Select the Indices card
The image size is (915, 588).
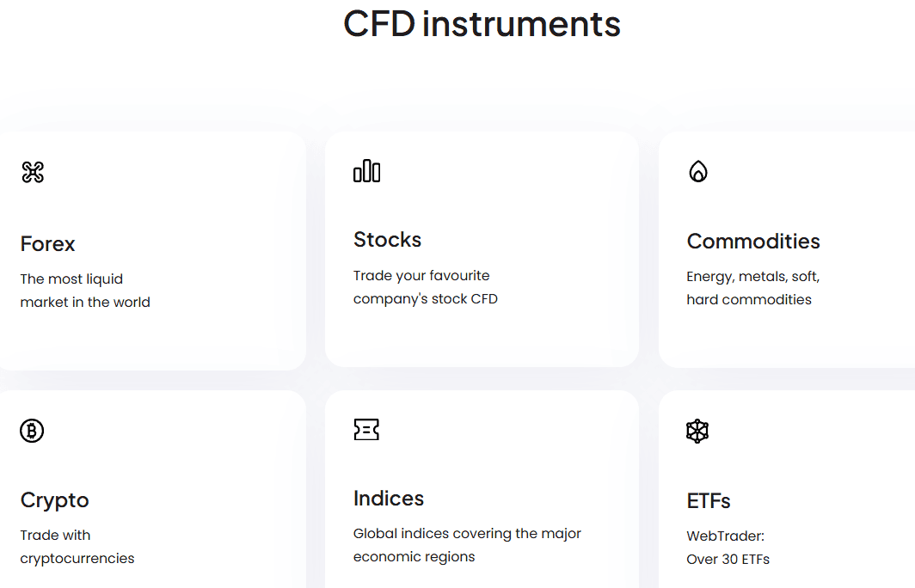click(x=482, y=490)
